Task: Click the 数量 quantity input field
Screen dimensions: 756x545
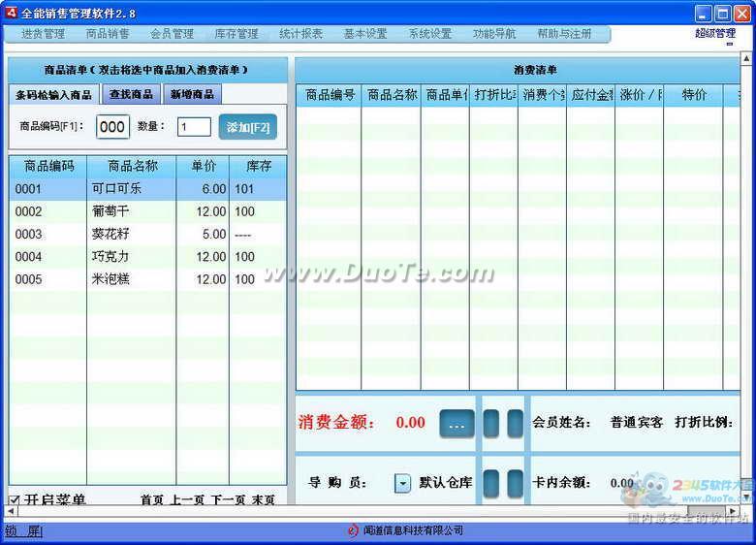Action: point(194,127)
